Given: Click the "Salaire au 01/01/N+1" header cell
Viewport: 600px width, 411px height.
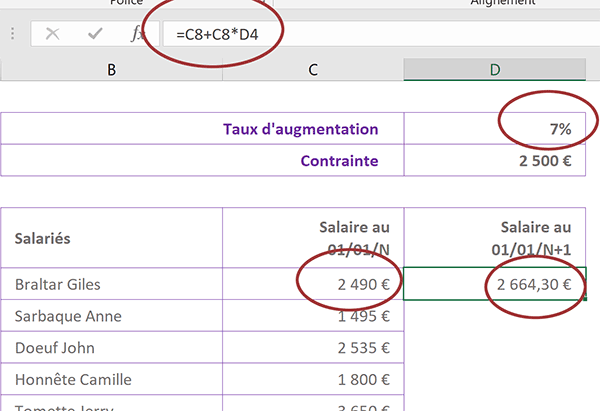Looking at the screenshot, I should (x=495, y=238).
